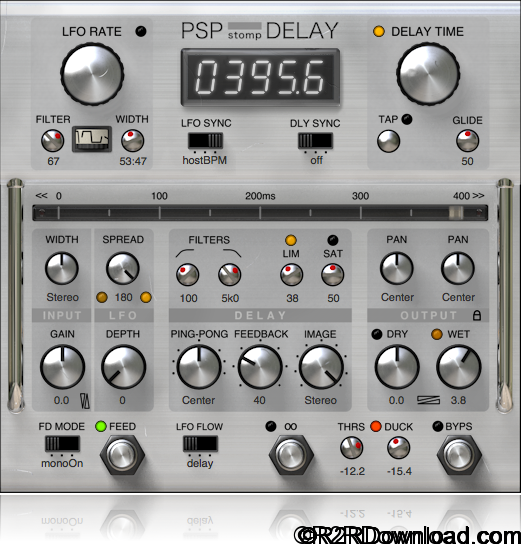Click the left PAN knob
This screenshot has height=544, width=521.
tap(397, 269)
